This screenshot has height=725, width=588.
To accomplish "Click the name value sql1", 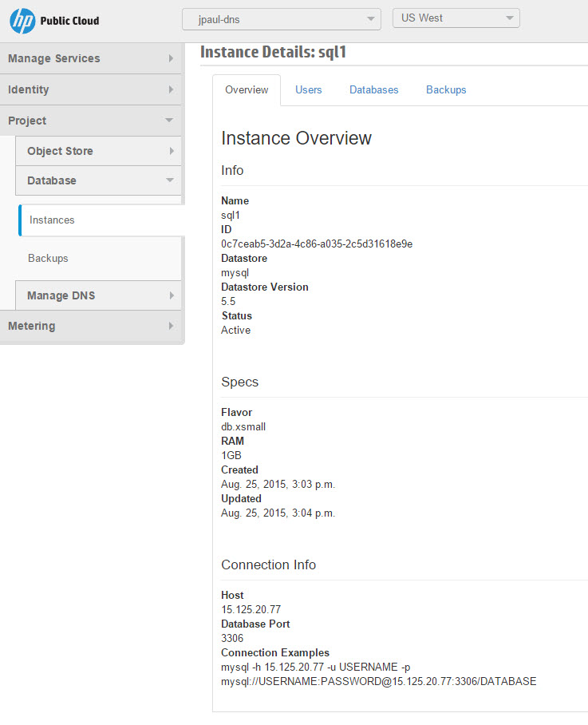I will [231, 215].
